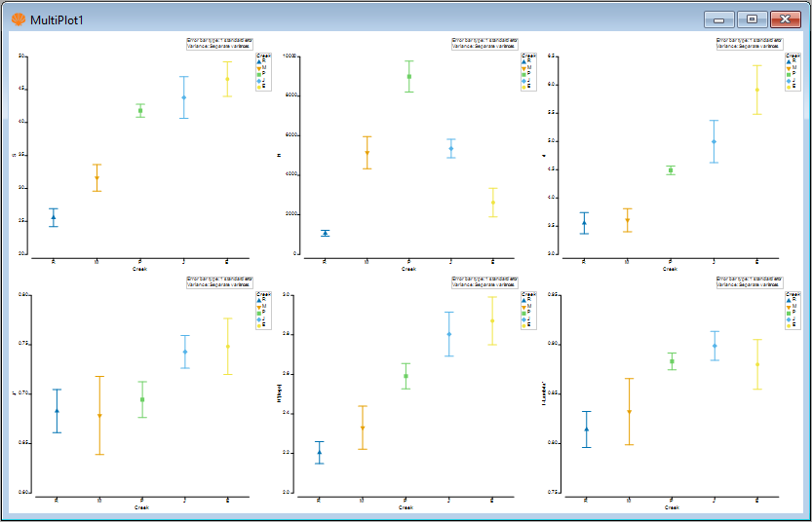This screenshot has width=812, height=522.
Task: Select yellow E circle marker in top-left plot
Action: (x=227, y=79)
